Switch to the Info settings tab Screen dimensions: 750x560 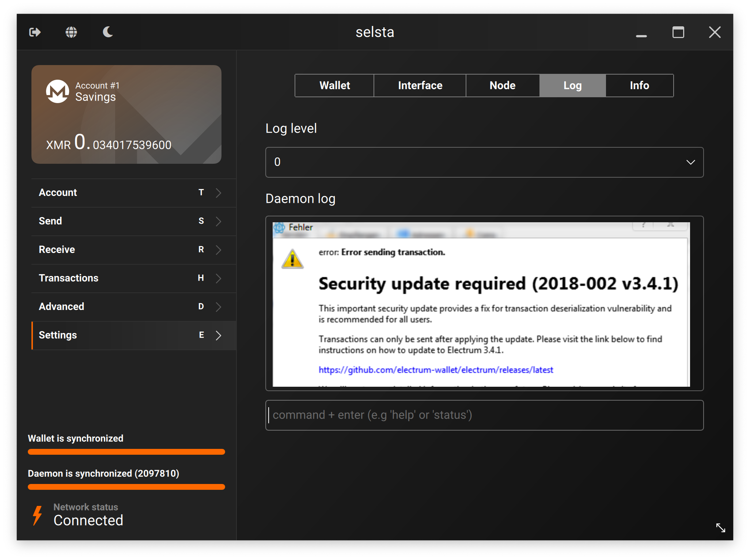(x=639, y=86)
